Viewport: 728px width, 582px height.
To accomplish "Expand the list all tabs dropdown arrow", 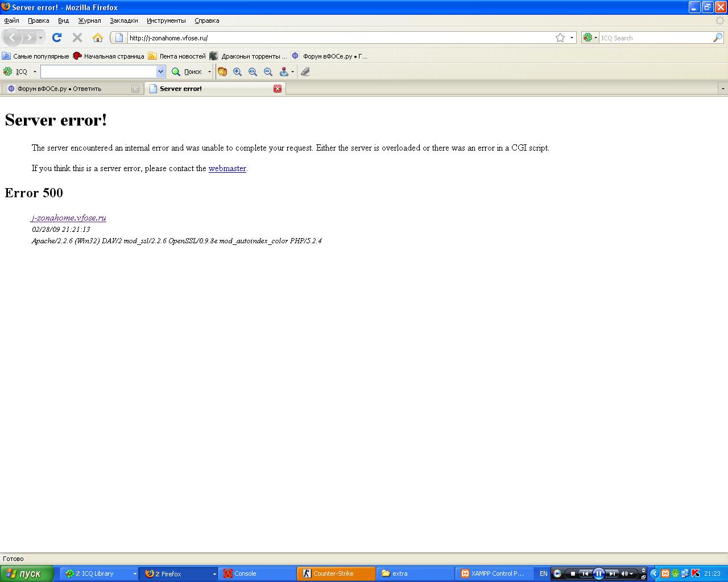I will (x=723, y=89).
